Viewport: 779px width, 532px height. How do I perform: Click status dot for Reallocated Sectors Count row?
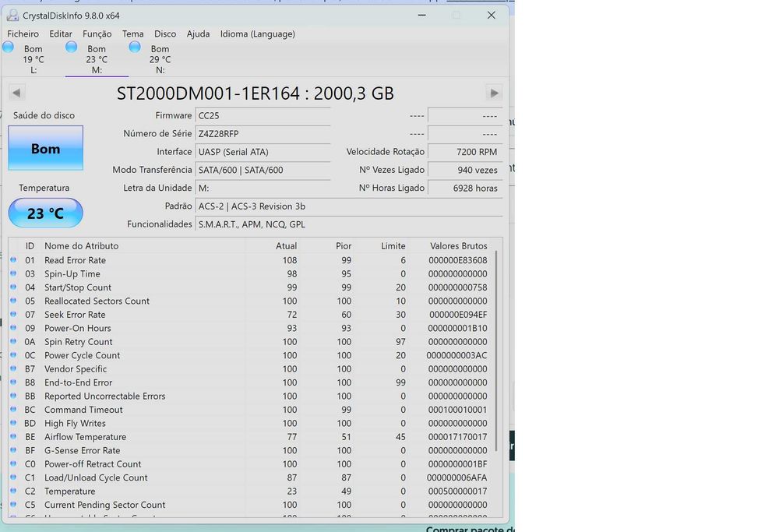coord(13,301)
